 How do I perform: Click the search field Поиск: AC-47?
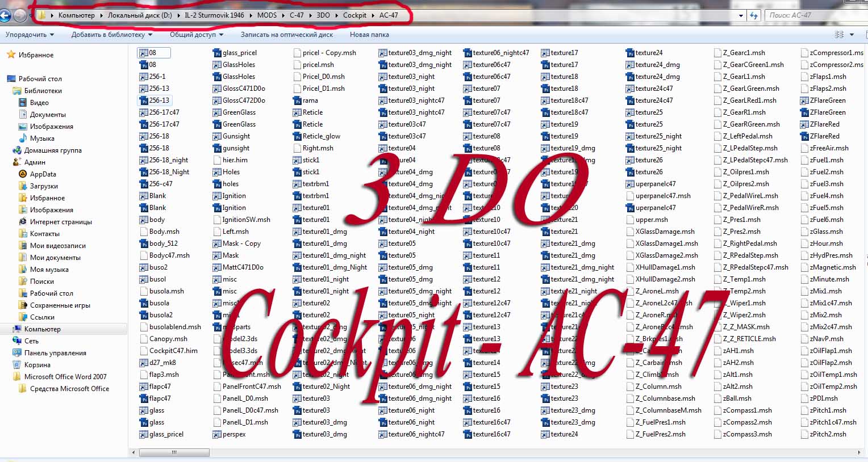coord(816,15)
